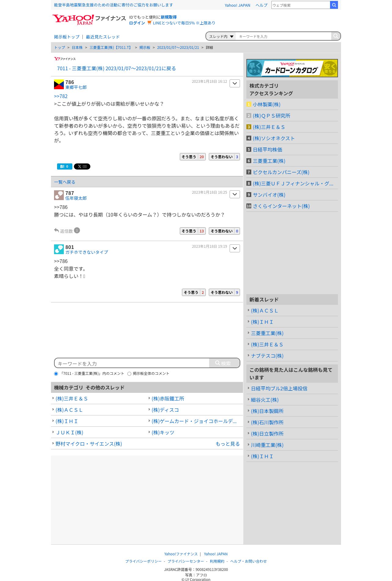This screenshot has width=392, height=581.
Task: Expand options menu for post 801
Action: 235,248
